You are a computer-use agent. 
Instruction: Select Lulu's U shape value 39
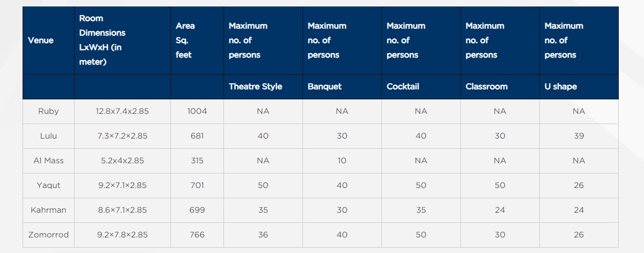pyautogui.click(x=578, y=136)
